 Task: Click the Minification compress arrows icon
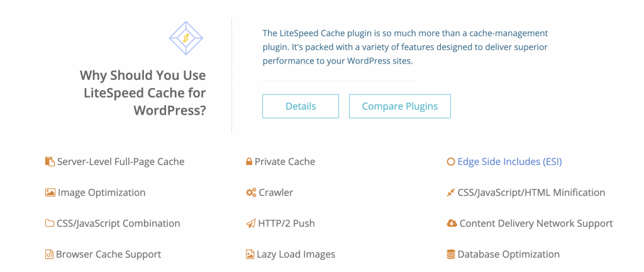450,193
